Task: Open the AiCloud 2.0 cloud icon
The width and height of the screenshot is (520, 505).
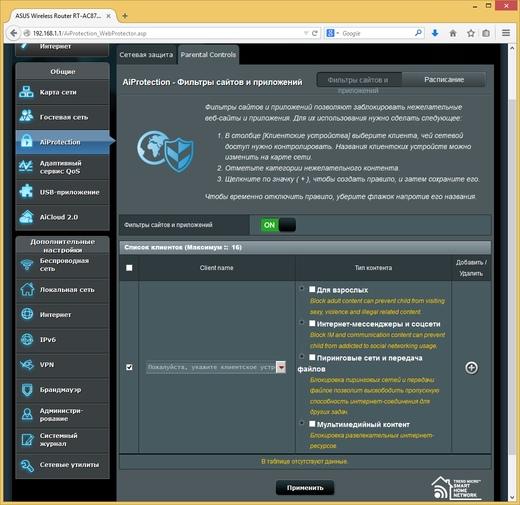Action: [26, 217]
